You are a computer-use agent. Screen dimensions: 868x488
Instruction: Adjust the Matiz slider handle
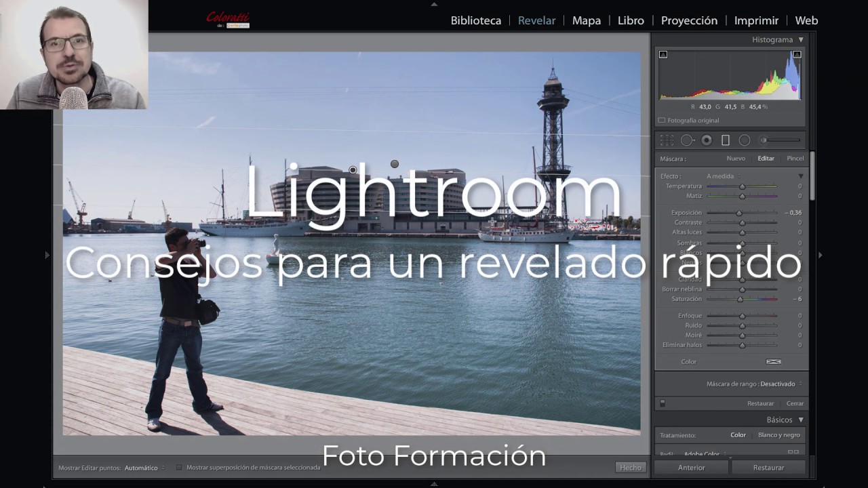click(742, 196)
